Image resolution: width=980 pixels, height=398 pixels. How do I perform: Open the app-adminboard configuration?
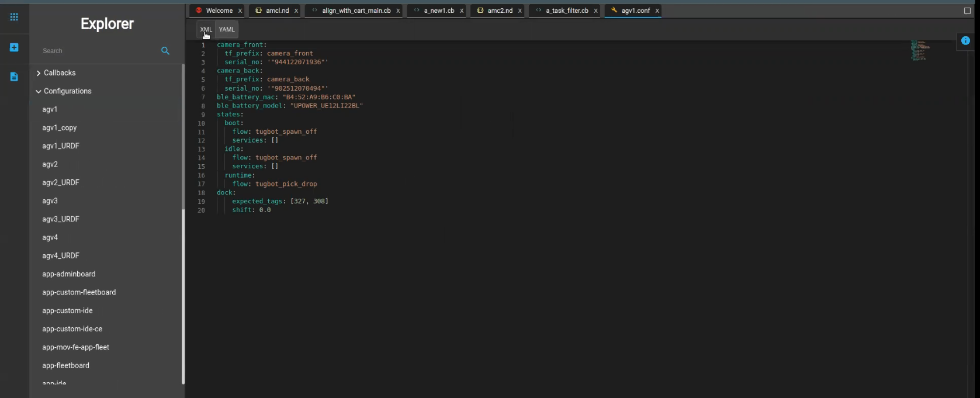pos(69,274)
